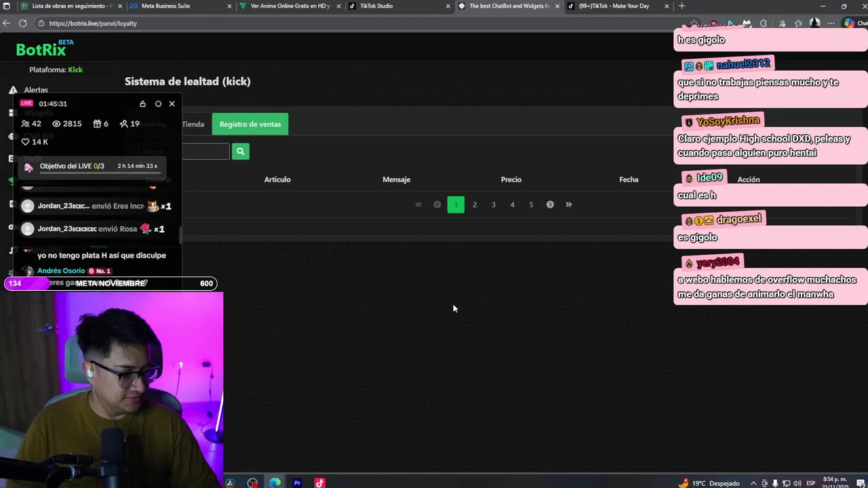This screenshot has width=868, height=488.
Task: Jump to last page double arrow
Action: (x=568, y=205)
